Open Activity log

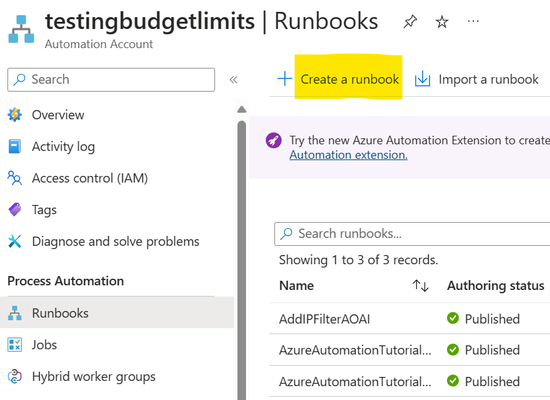coord(63,147)
